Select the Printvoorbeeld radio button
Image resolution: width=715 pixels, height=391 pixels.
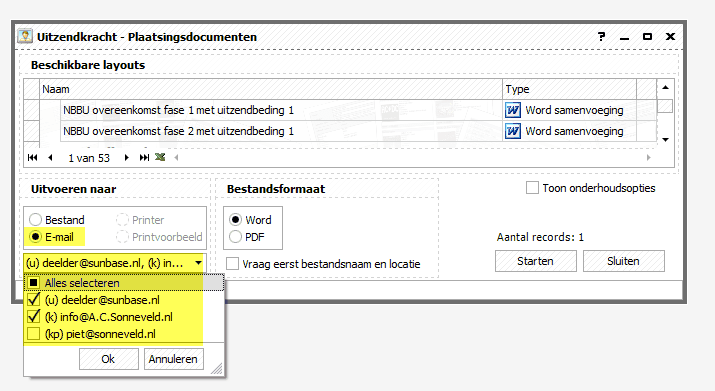(122, 237)
